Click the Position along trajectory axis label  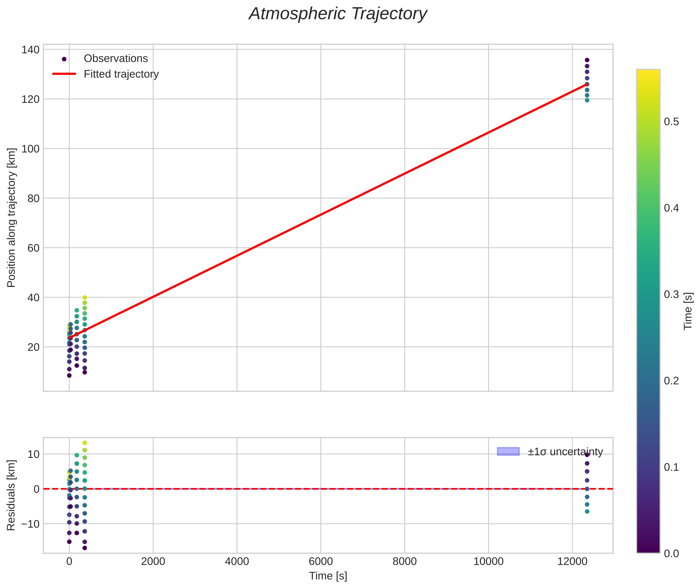(x=11, y=218)
